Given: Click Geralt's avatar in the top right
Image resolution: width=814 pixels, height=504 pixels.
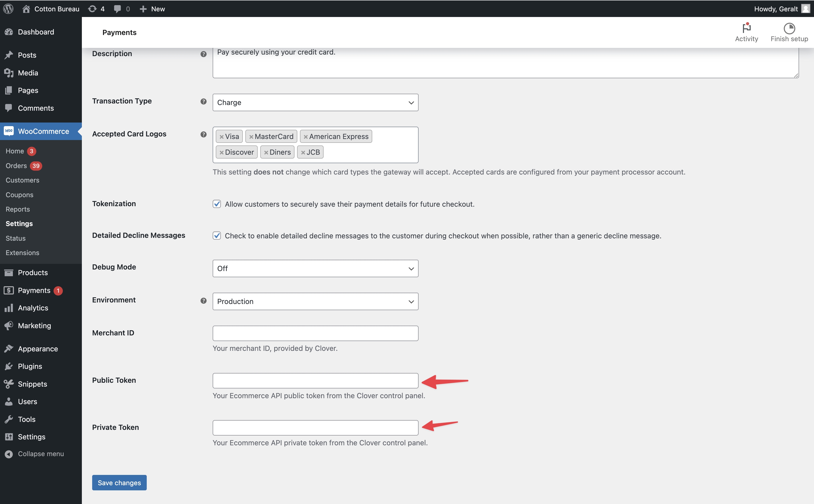Looking at the screenshot, I should tap(806, 9).
